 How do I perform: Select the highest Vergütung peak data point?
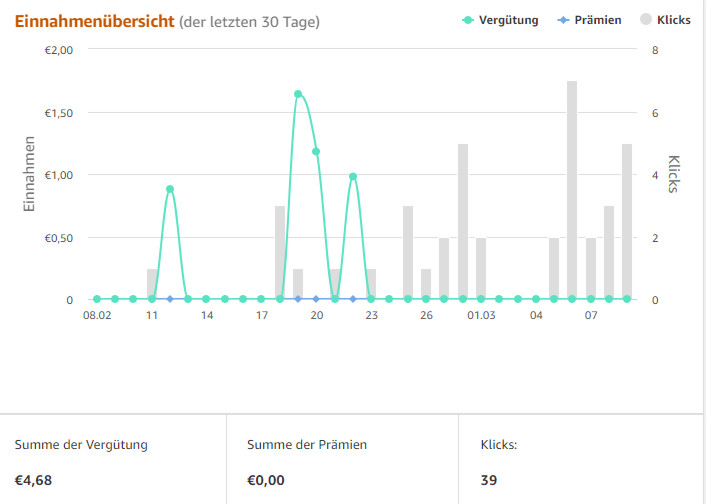[298, 94]
